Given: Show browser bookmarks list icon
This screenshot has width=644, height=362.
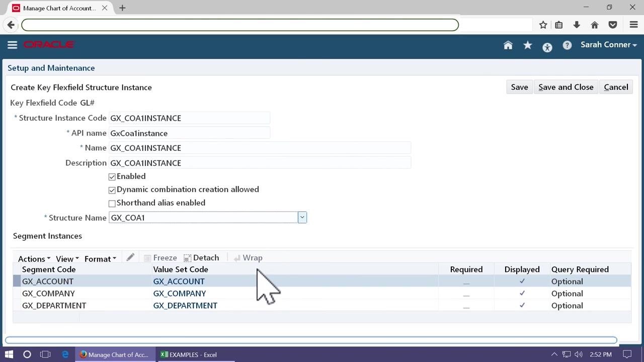Looking at the screenshot, I should (559, 25).
